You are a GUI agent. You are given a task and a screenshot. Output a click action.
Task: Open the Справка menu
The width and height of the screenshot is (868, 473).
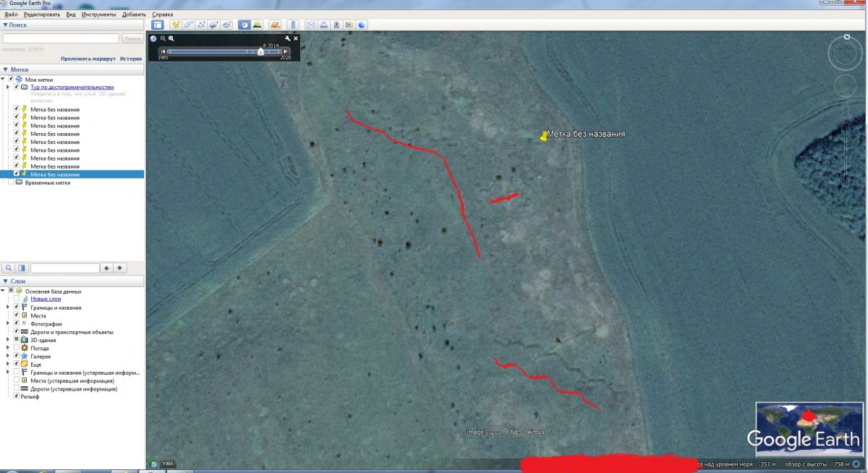tap(163, 14)
